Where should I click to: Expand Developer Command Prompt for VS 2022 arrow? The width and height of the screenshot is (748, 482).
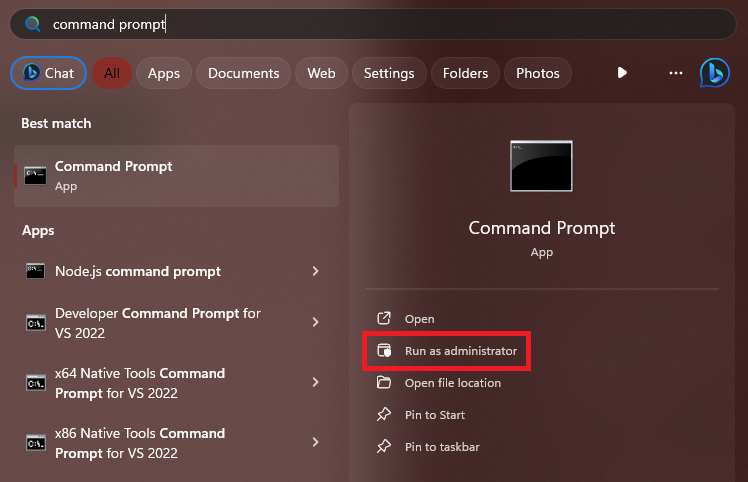[x=316, y=322]
